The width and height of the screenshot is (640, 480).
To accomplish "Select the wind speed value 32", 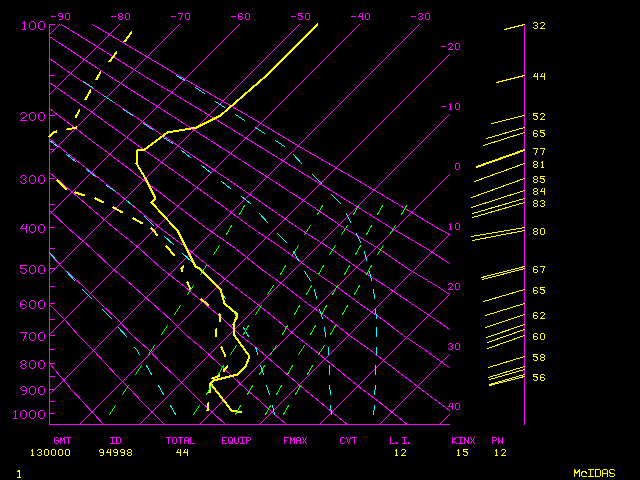I will click(x=538, y=25).
